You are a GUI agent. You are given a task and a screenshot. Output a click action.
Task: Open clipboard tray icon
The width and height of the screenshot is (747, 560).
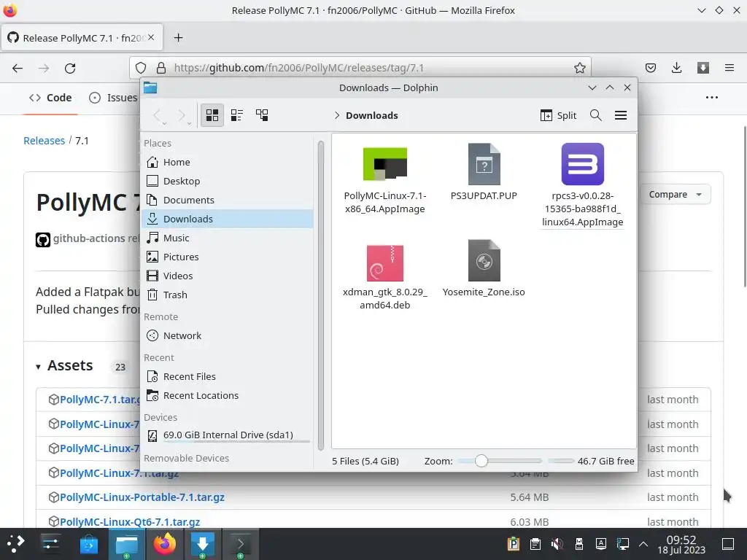(535, 544)
